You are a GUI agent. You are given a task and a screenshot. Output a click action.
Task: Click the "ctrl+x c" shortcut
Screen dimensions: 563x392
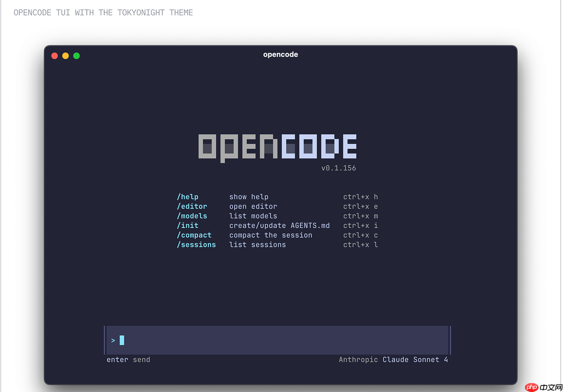(x=360, y=235)
